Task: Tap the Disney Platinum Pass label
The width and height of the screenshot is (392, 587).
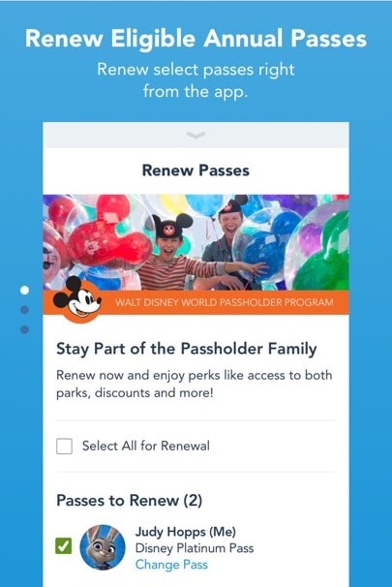Action: [195, 548]
